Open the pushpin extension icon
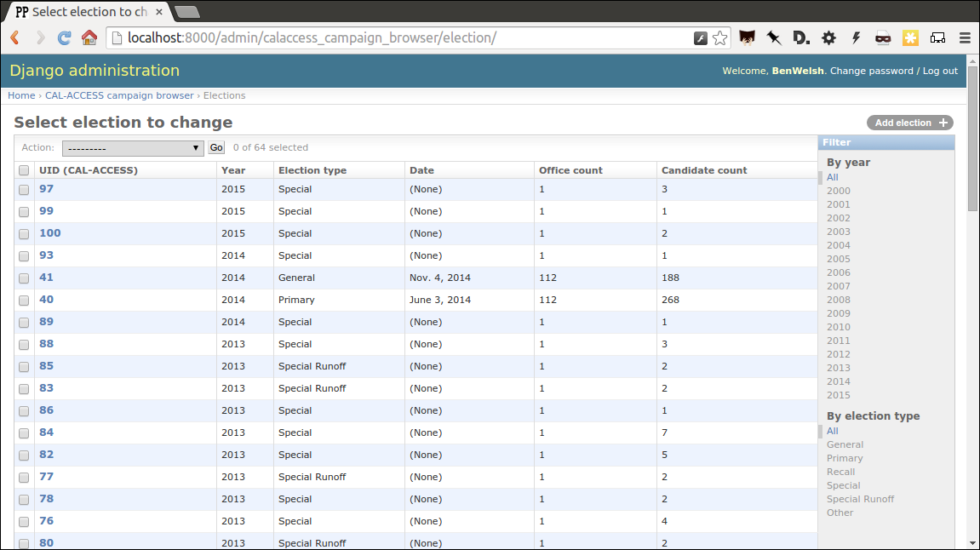 [773, 37]
